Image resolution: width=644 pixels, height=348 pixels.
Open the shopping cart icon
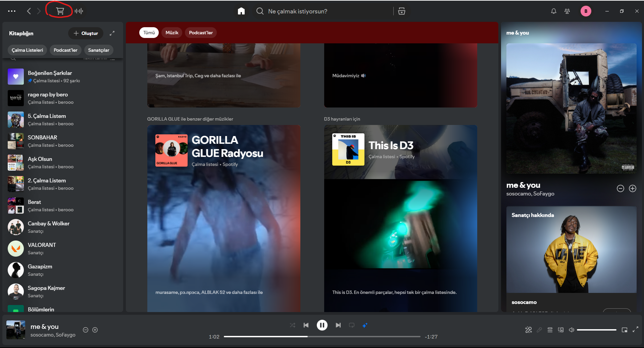60,11
